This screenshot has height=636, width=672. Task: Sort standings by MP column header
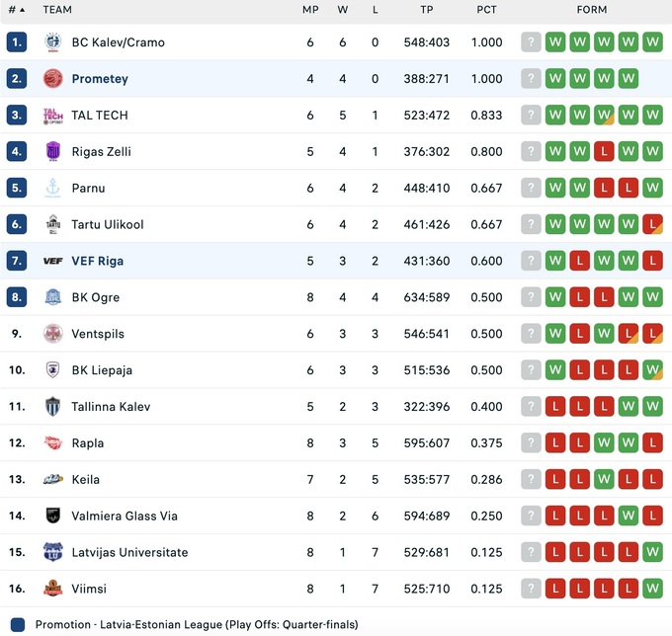(x=309, y=10)
